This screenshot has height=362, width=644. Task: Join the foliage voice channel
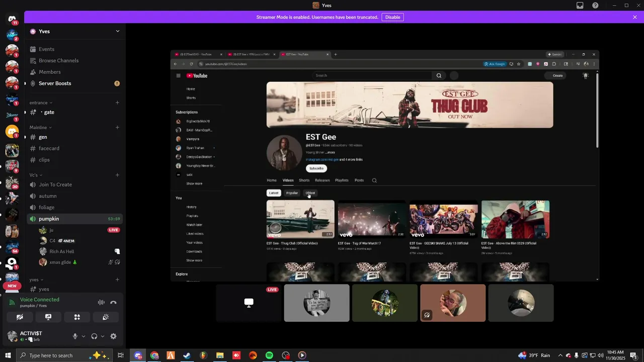point(75,207)
